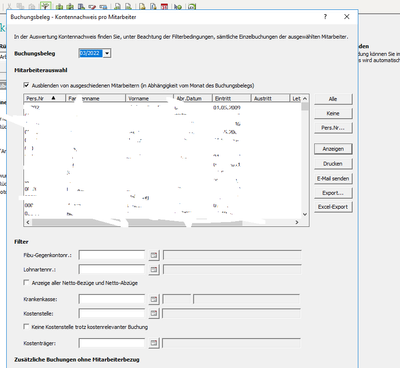Sort list by Eintritt column header

point(231,98)
